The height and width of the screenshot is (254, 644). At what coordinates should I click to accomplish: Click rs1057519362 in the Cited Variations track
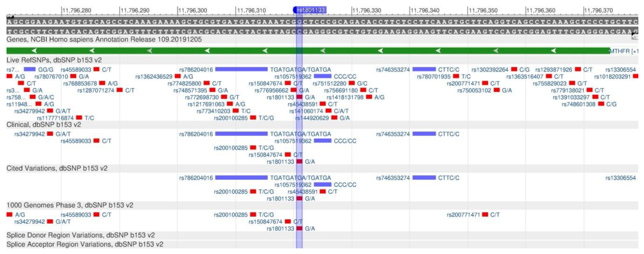322,185
